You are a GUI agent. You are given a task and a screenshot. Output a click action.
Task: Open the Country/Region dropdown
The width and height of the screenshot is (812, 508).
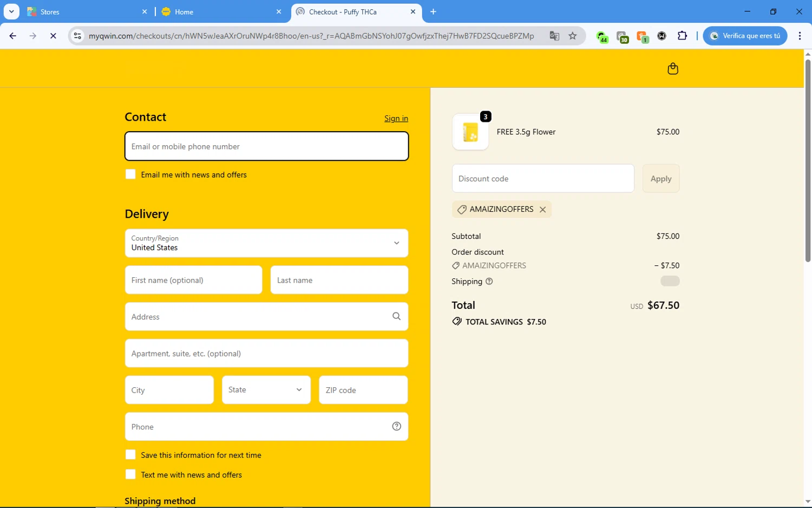pyautogui.click(x=266, y=243)
